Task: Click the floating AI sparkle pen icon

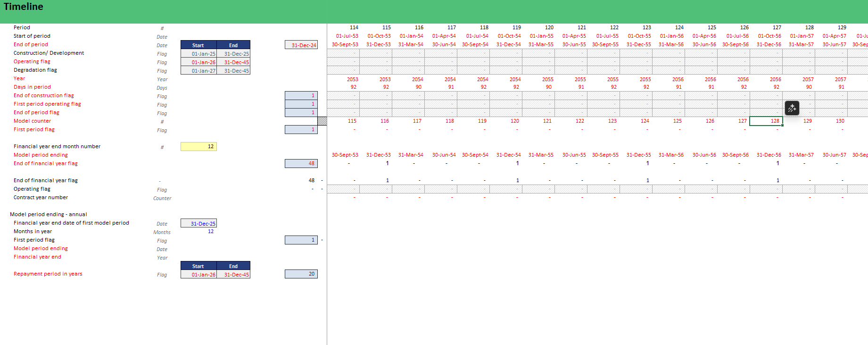Action: tap(792, 108)
